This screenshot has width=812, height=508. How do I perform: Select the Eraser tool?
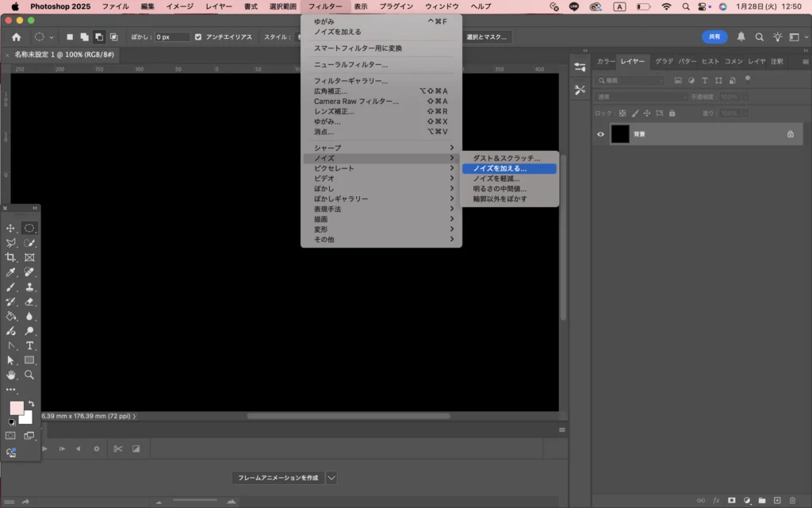click(29, 302)
